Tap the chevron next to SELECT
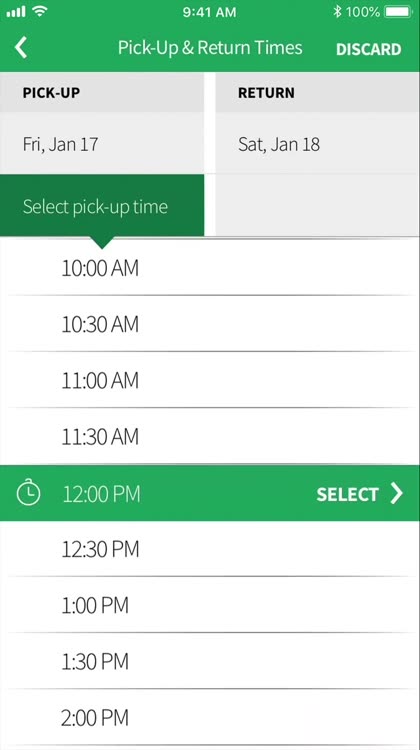Viewport: 420px width, 750px height. 396,493
